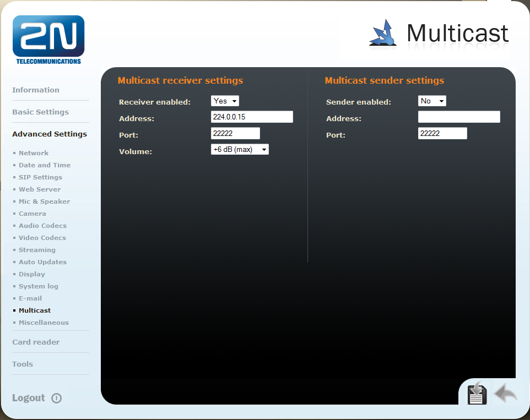Open the Audio Codecs page

coord(42,226)
